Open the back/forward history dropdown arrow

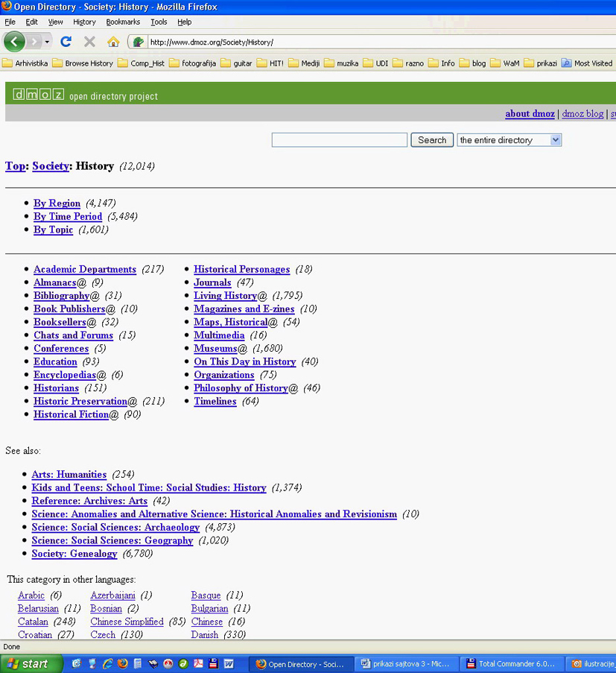point(47,42)
